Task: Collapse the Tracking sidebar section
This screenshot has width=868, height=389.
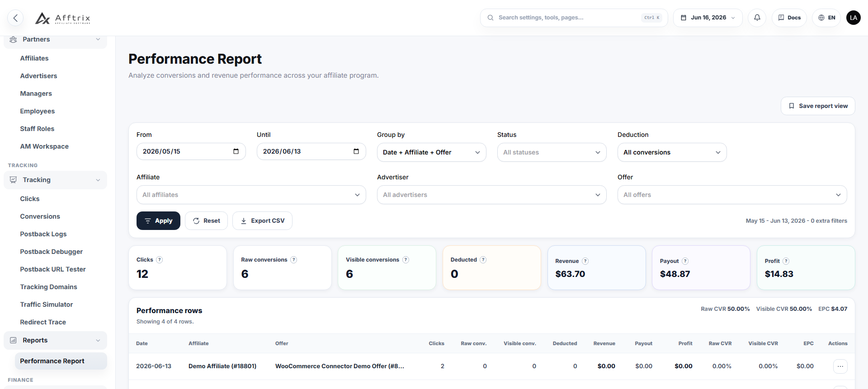Action: coord(55,180)
